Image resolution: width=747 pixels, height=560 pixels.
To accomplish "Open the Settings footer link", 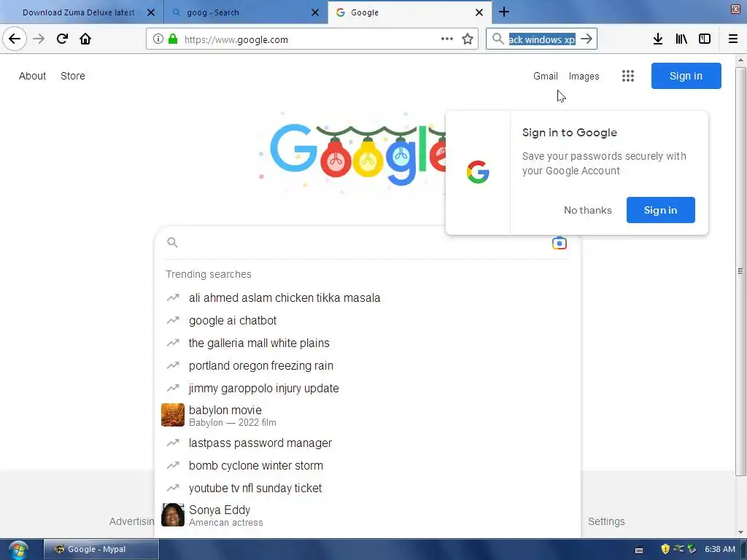I will pyautogui.click(x=606, y=521).
